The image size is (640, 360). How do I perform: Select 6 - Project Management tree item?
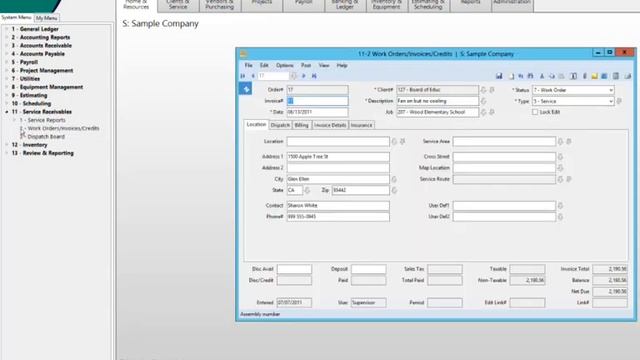click(x=42, y=71)
